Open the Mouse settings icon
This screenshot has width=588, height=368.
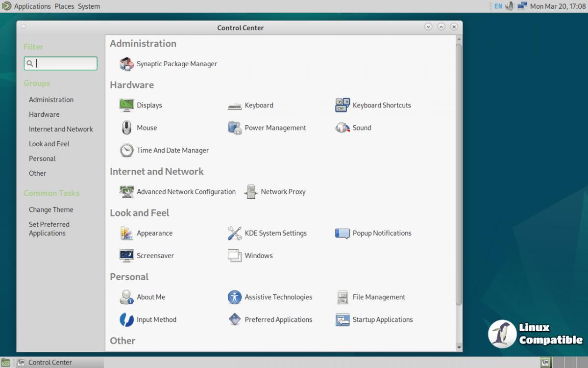point(127,128)
